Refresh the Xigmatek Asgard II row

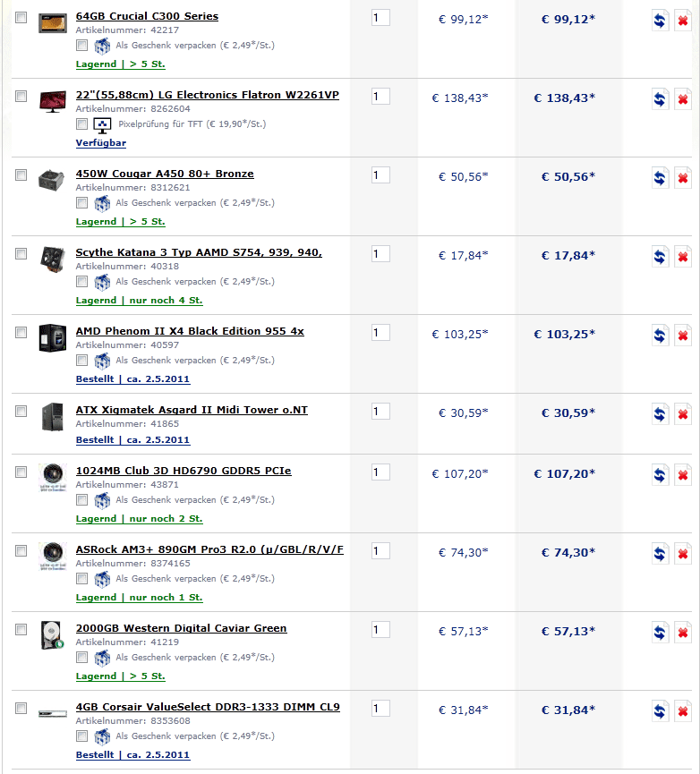(x=660, y=415)
